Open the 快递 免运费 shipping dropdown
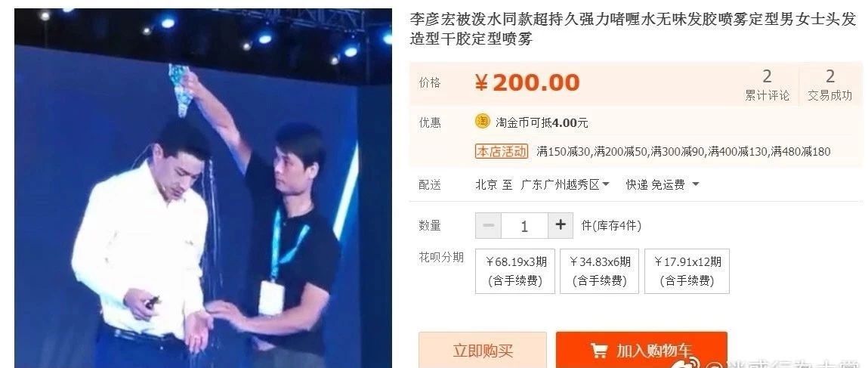The width and height of the screenshot is (868, 368). (663, 184)
